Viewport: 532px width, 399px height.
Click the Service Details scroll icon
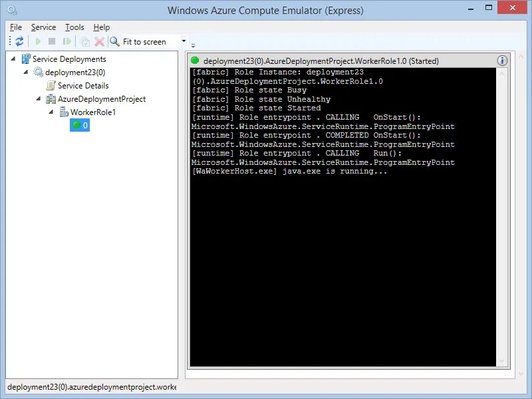(x=51, y=86)
